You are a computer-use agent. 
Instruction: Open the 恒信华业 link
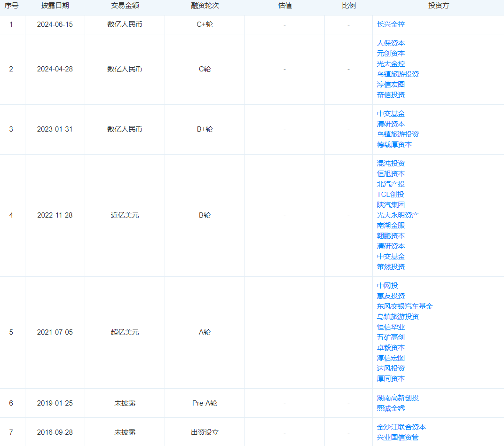[391, 327]
